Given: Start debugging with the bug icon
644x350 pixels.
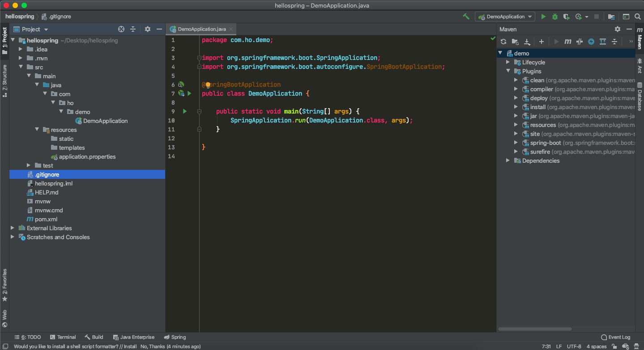Looking at the screenshot, I should coord(555,17).
